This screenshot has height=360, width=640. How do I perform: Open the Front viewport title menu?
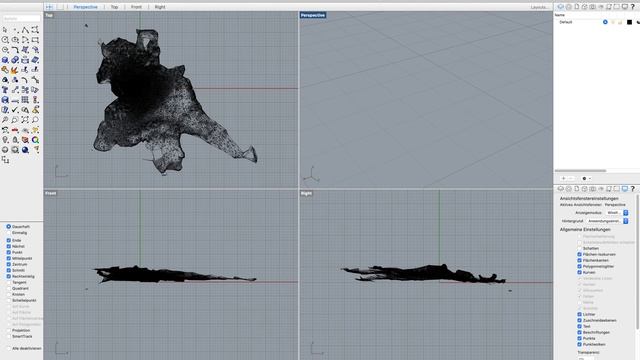tap(51, 193)
